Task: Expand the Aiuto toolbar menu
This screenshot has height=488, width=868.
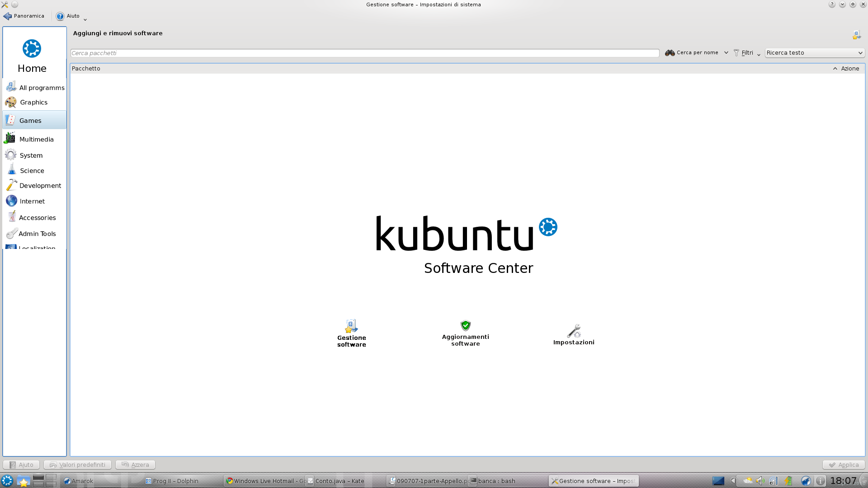Action: click(85, 19)
